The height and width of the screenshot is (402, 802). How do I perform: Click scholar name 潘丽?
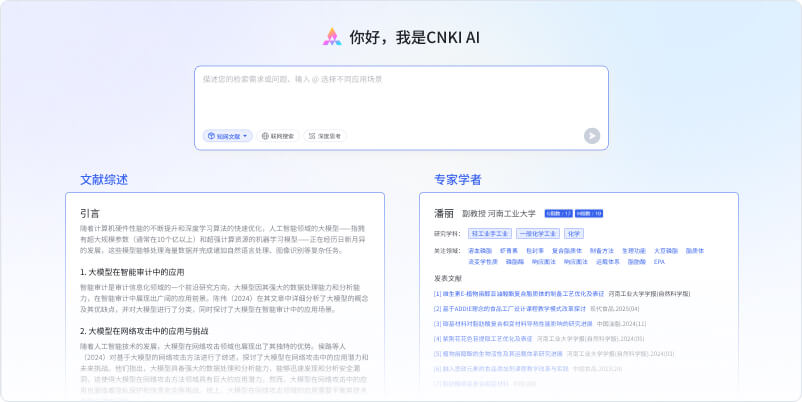click(x=444, y=213)
